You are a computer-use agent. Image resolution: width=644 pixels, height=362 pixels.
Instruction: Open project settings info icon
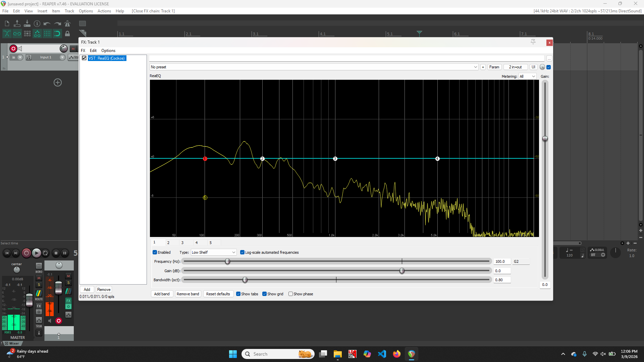pos(37,23)
